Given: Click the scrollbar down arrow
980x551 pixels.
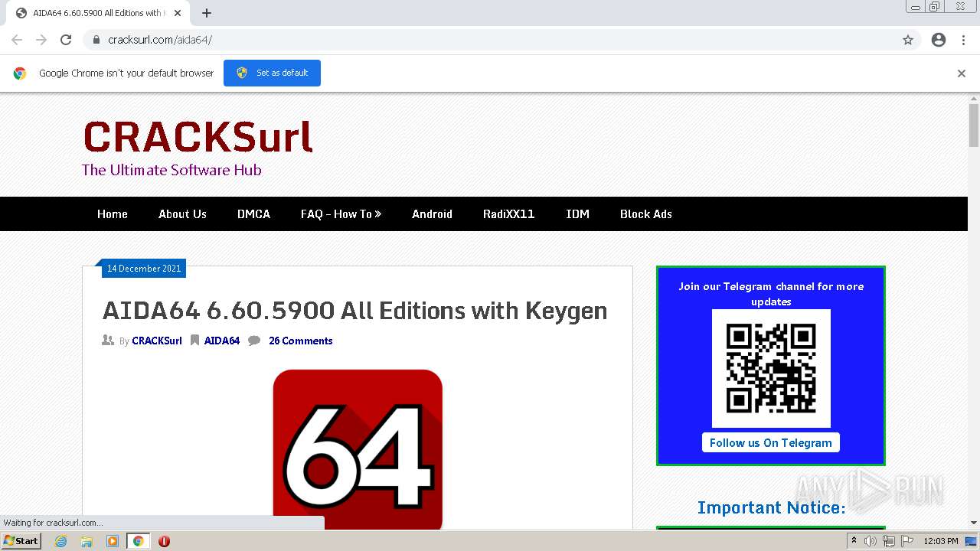Looking at the screenshot, I should pos(974,523).
